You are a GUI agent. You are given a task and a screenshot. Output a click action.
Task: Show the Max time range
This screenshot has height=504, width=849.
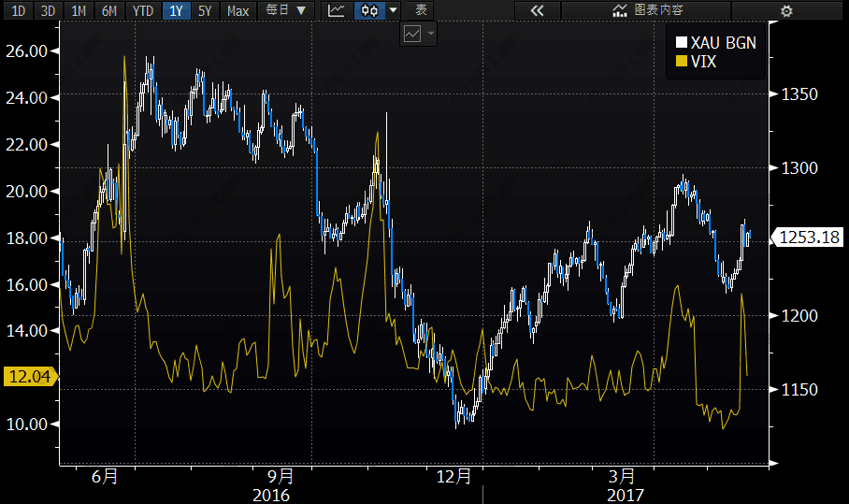237,10
